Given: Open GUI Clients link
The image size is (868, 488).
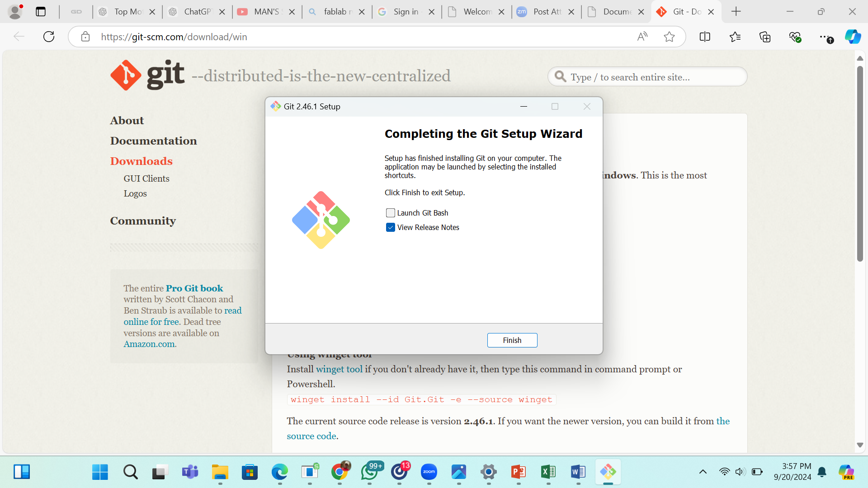Looking at the screenshot, I should (x=146, y=178).
